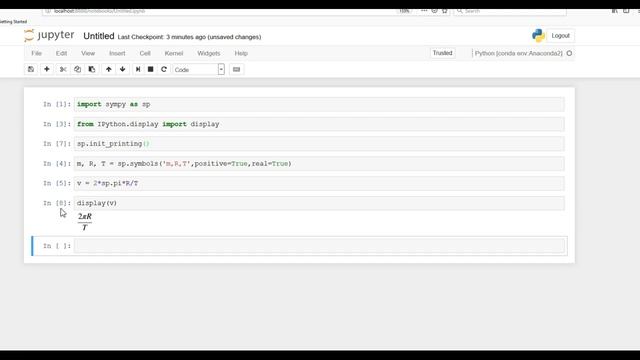Interrupt the kernel with the stop icon

[151, 69]
